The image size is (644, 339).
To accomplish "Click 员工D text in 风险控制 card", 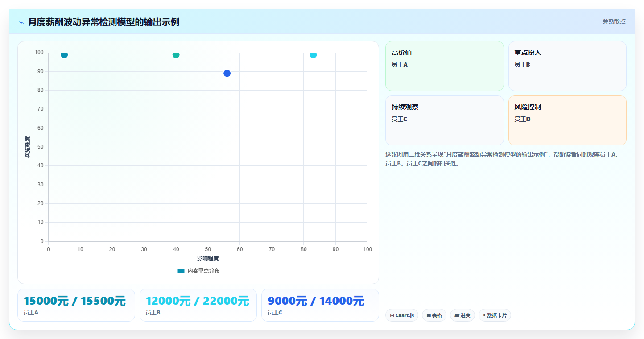I will pyautogui.click(x=522, y=119).
